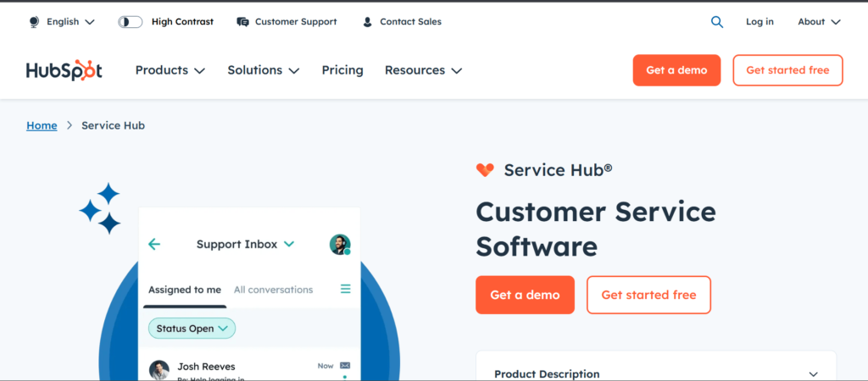The width and height of the screenshot is (868, 381).
Task: Open the Support Inbox dropdown chevron
Action: tap(289, 245)
